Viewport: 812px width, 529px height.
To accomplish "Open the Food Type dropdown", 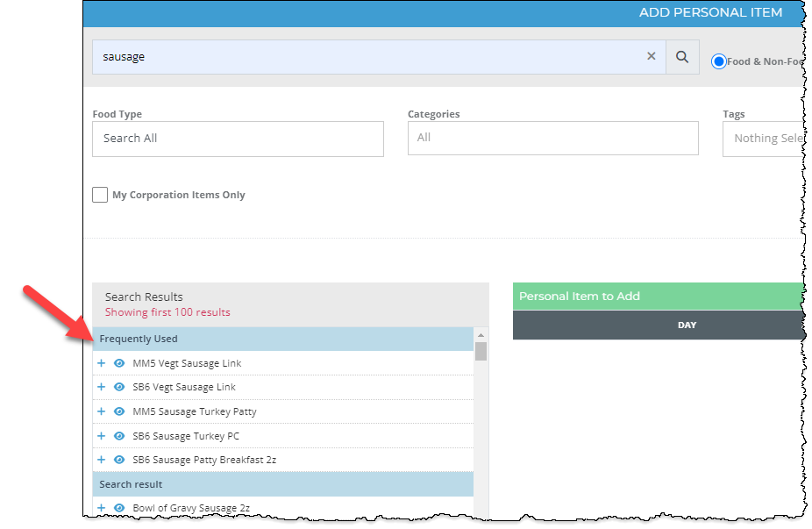I will pos(238,139).
